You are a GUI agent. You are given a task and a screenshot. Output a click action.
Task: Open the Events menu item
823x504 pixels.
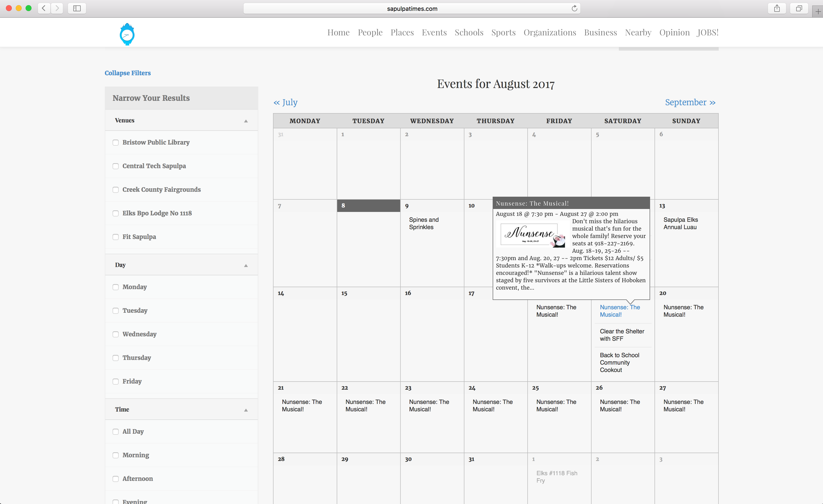[434, 32]
